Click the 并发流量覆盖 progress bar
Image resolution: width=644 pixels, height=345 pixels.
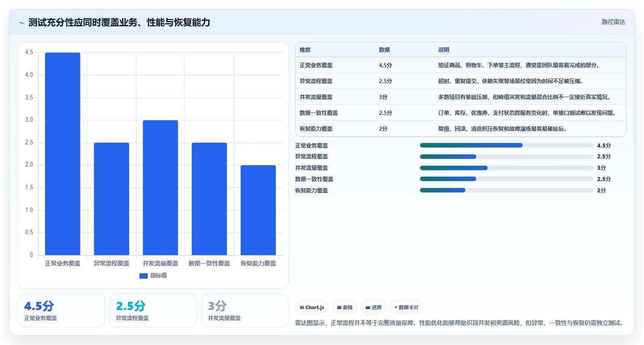pos(507,168)
